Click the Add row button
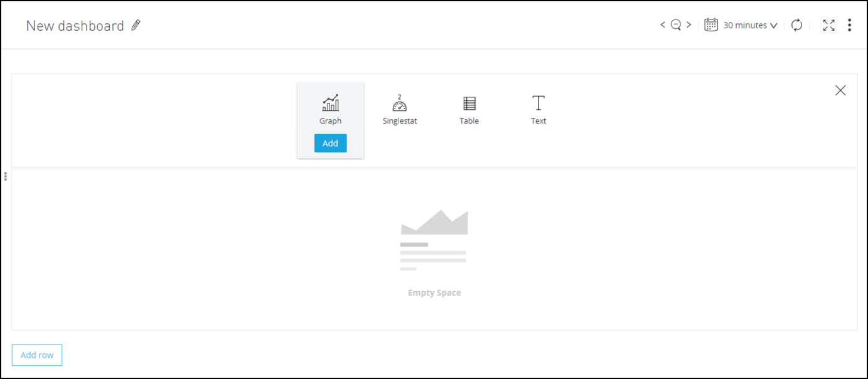 (x=37, y=355)
